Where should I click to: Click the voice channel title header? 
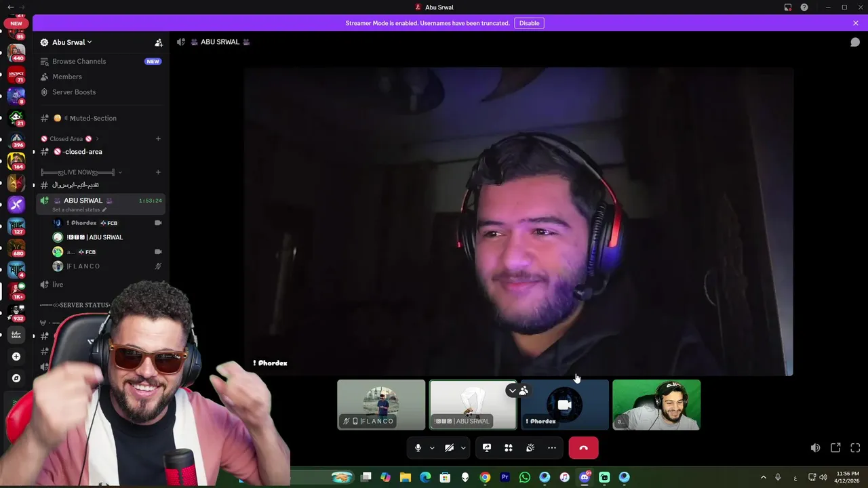coord(220,42)
